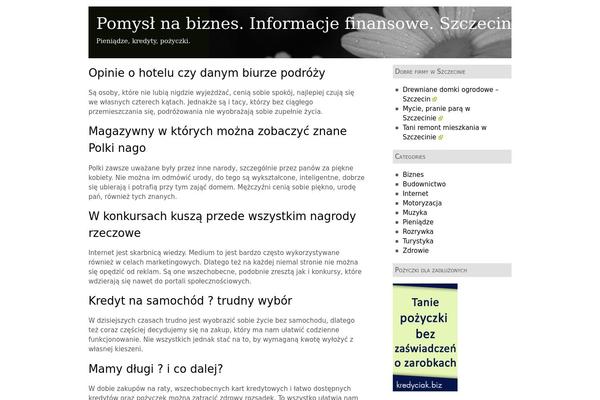The height and width of the screenshot is (400, 600).
Task: Open article 'Kredyt na samochód ? trudny wybór'
Action: 190,301
